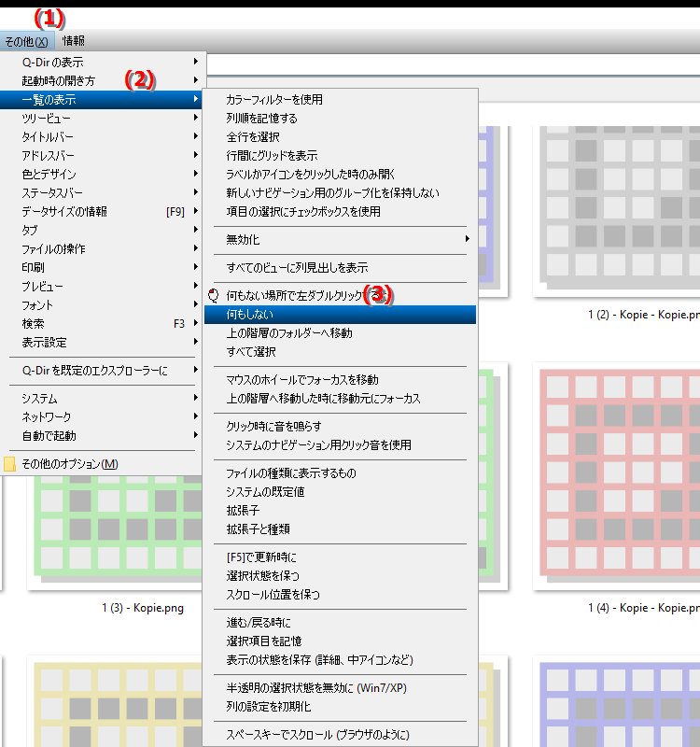Open the 情報 menu

point(74,41)
